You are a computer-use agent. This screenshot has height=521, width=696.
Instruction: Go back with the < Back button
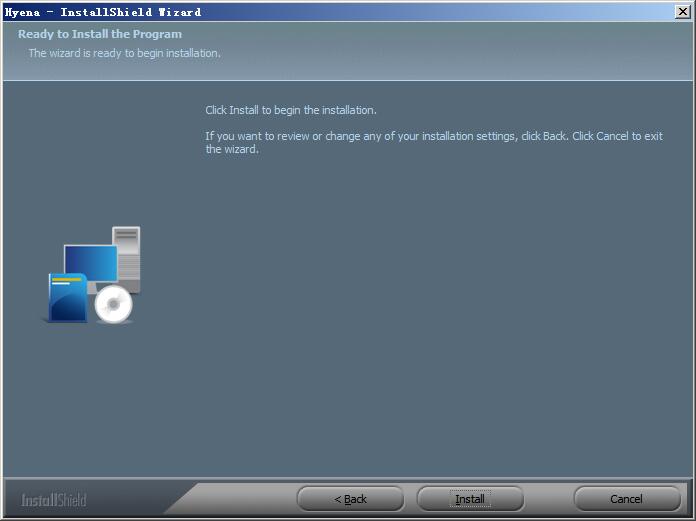coord(350,499)
